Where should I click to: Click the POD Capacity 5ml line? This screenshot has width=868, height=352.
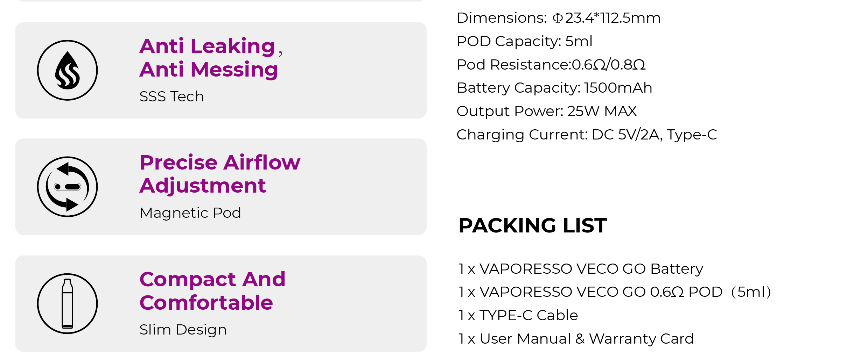[524, 41]
